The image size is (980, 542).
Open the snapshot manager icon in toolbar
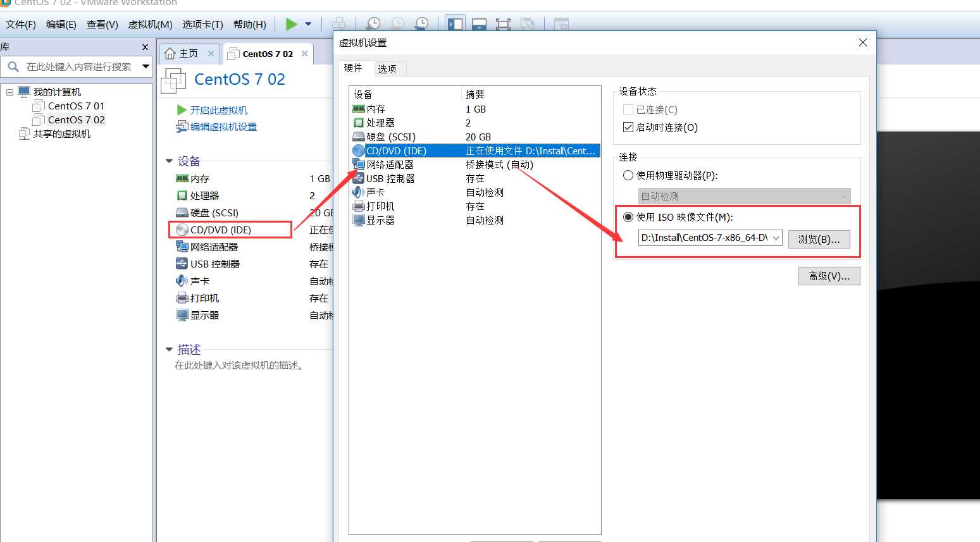(x=421, y=25)
